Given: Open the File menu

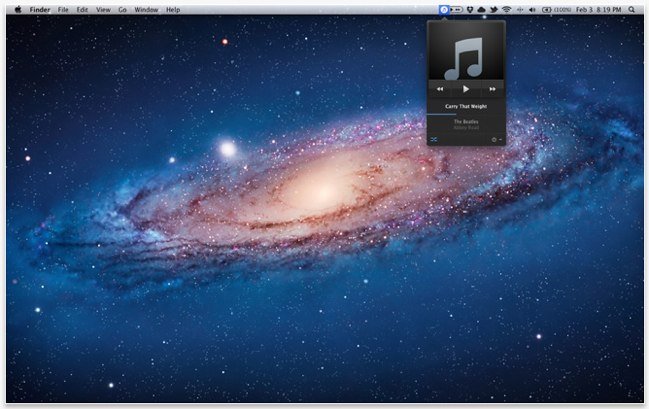Looking at the screenshot, I should (x=63, y=9).
